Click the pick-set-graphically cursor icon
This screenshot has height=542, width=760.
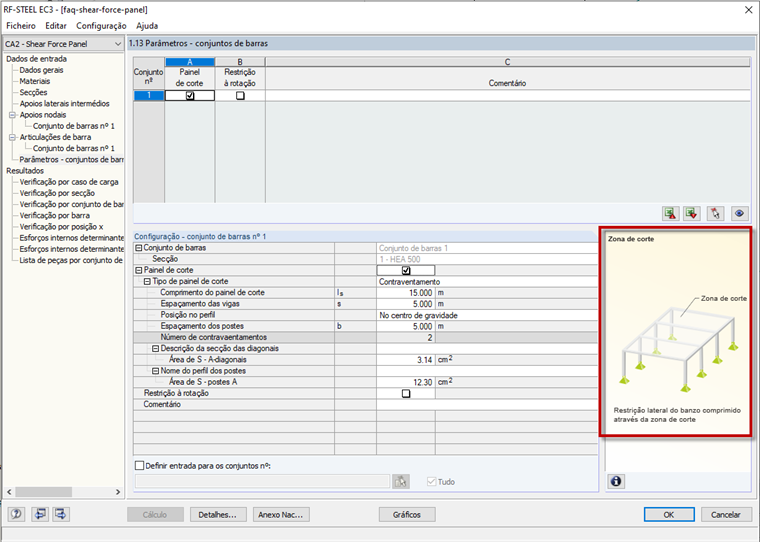point(715,213)
